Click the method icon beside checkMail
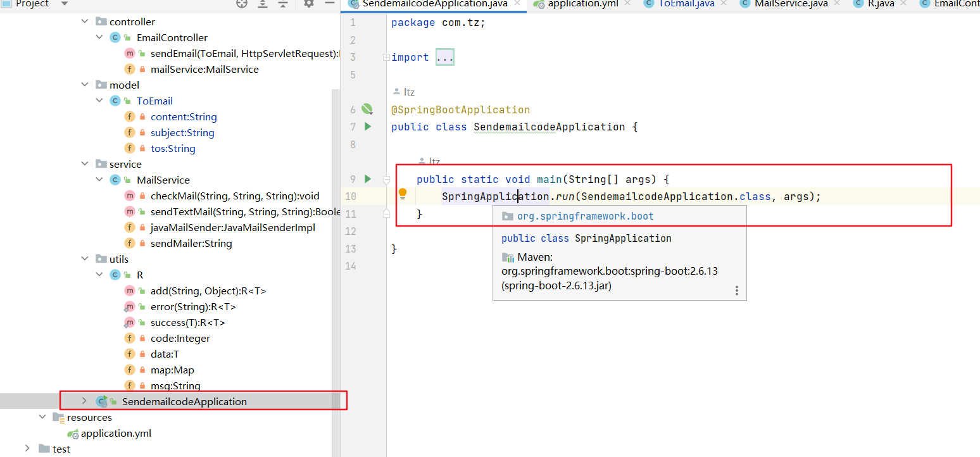This screenshot has height=457, width=980. [x=129, y=196]
